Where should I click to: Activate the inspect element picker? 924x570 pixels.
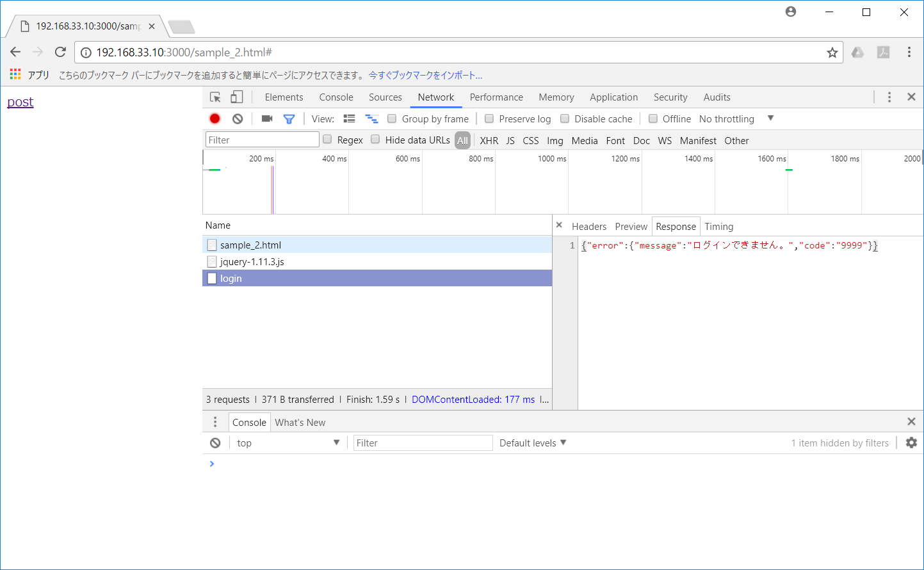click(215, 97)
